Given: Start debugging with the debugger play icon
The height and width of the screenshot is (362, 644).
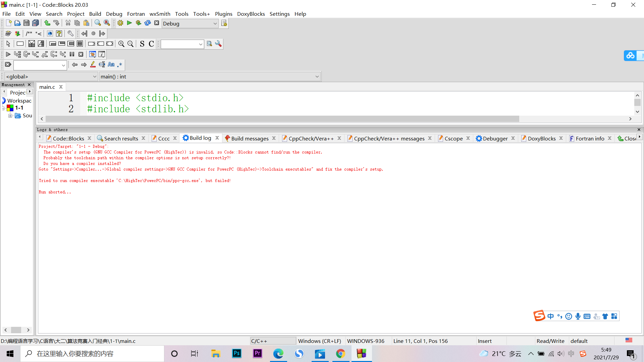Looking at the screenshot, I should [8, 54].
